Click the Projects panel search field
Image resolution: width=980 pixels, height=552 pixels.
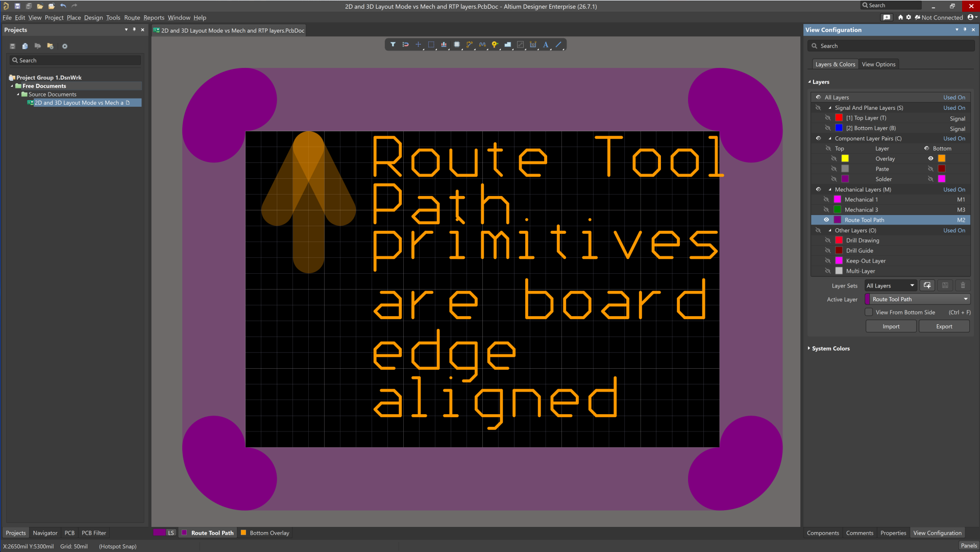click(x=76, y=60)
